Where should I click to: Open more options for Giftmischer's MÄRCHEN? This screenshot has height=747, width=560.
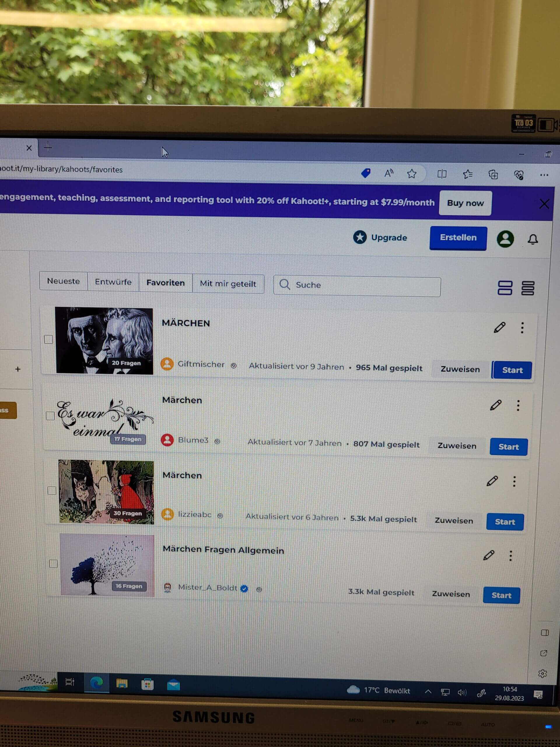click(522, 328)
